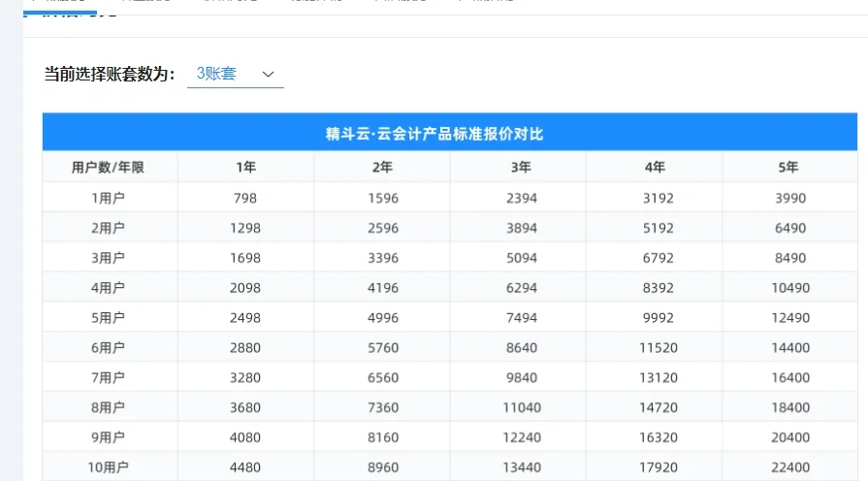Click price 9840 in the 7用户 row
This screenshot has width=868, height=481.
[x=522, y=377]
